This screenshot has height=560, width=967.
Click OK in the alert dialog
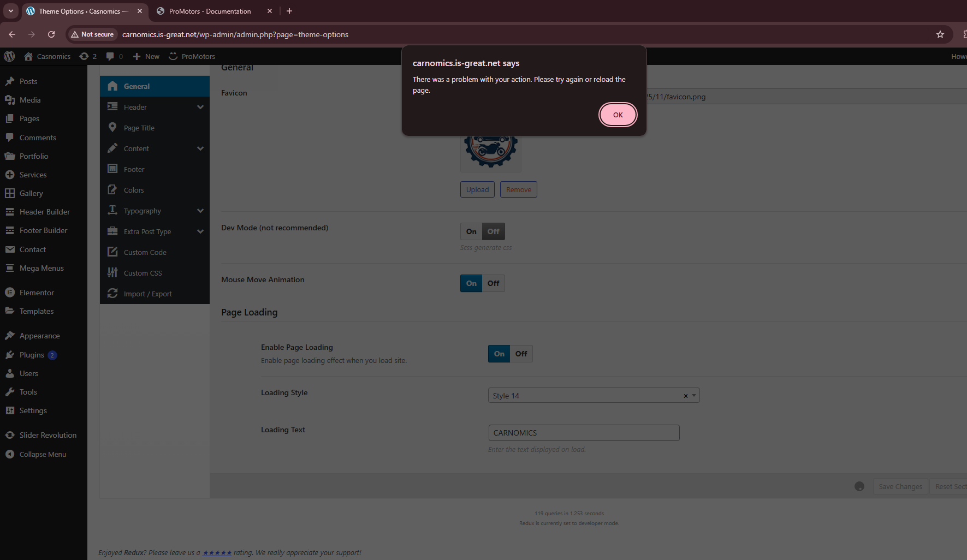tap(618, 115)
